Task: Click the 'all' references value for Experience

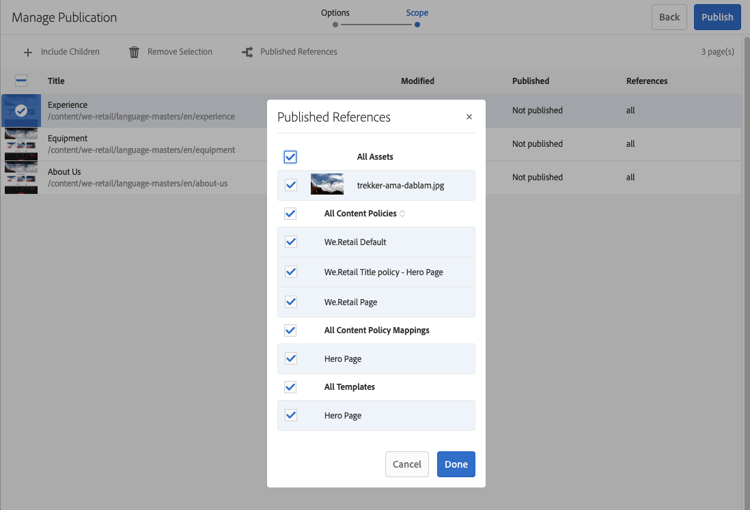Action: pos(630,111)
